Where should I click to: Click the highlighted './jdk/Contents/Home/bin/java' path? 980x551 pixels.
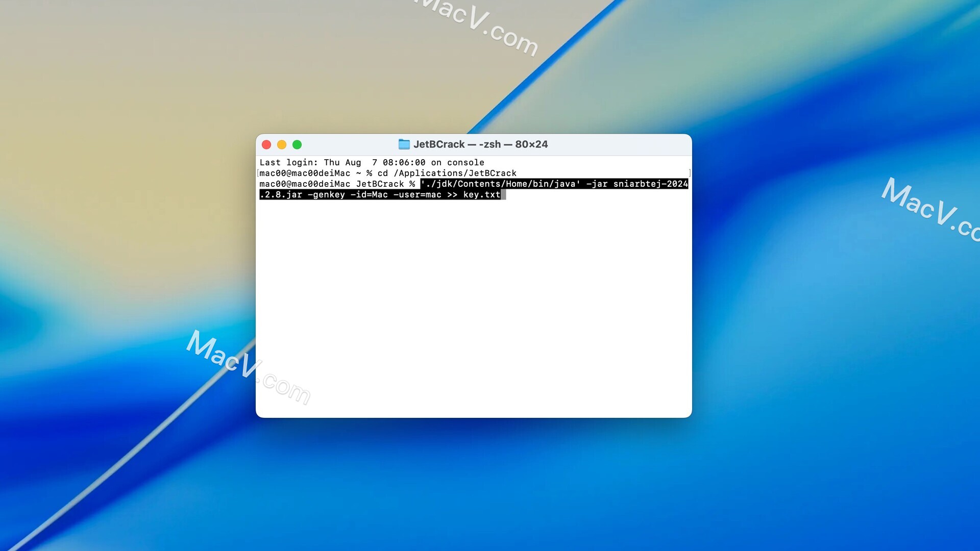(x=500, y=184)
